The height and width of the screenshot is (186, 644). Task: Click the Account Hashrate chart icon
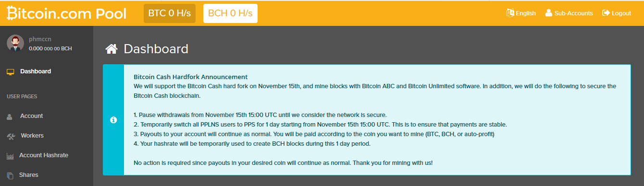pos(10,156)
